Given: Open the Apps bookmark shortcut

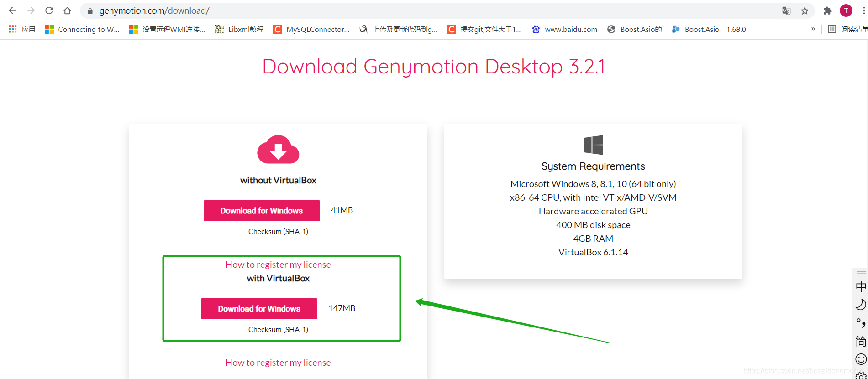Looking at the screenshot, I should point(22,29).
